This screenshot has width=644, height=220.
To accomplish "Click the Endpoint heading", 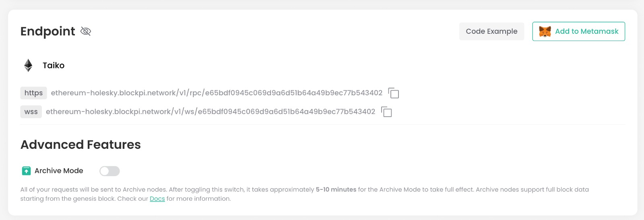I will point(48,31).
